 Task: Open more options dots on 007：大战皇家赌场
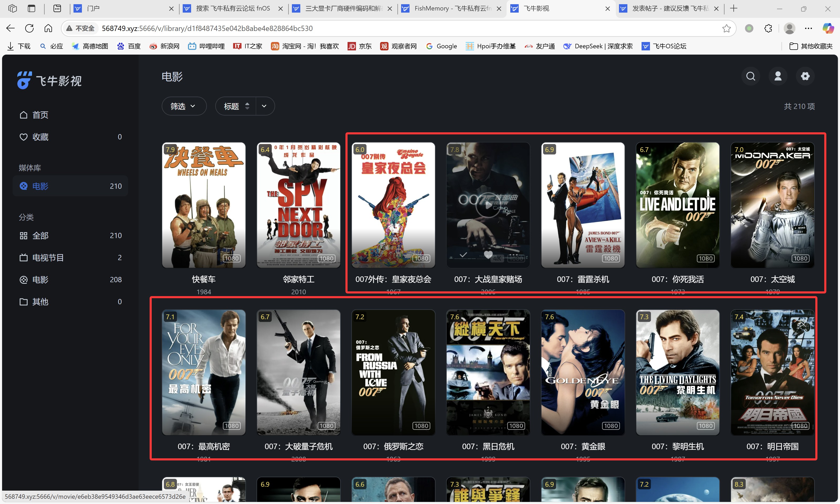pos(513,254)
